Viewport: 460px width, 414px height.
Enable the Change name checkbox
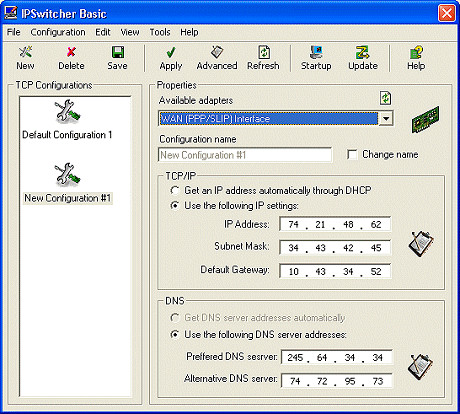coord(352,155)
